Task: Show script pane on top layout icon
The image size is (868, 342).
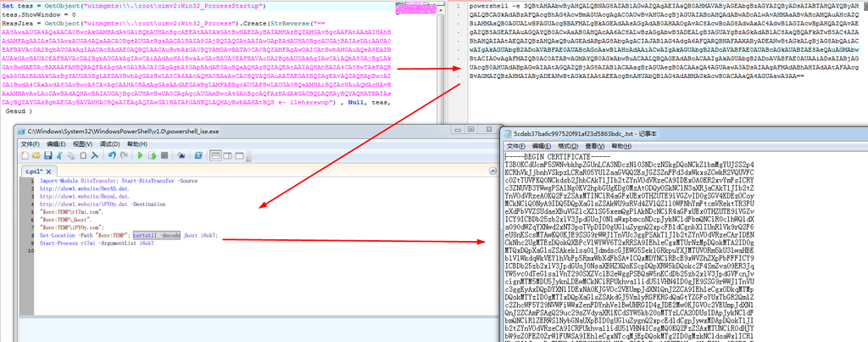Action: [215, 155]
